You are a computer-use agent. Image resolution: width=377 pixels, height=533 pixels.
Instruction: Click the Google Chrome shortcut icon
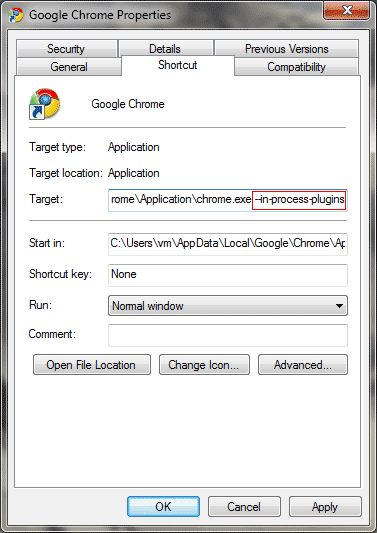point(45,104)
